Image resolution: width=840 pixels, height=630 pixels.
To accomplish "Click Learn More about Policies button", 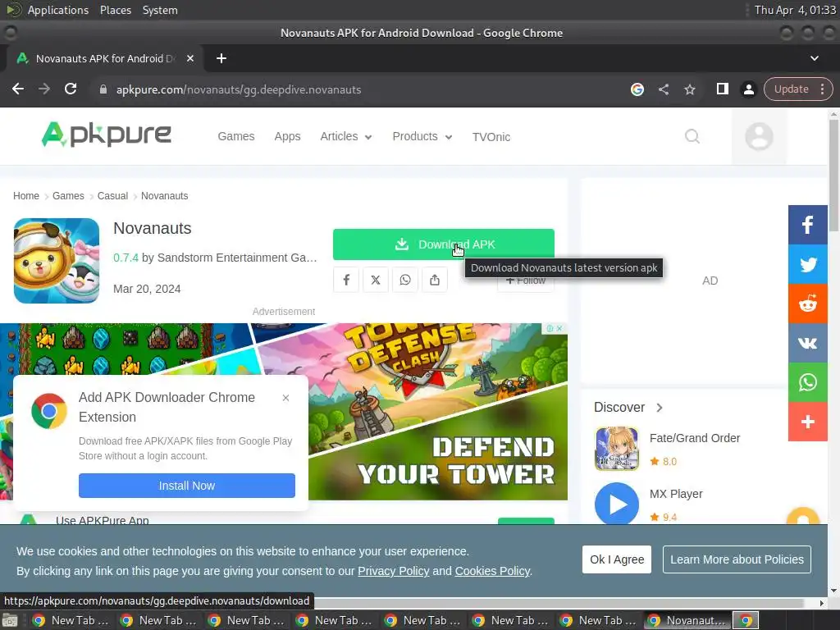I will click(737, 559).
